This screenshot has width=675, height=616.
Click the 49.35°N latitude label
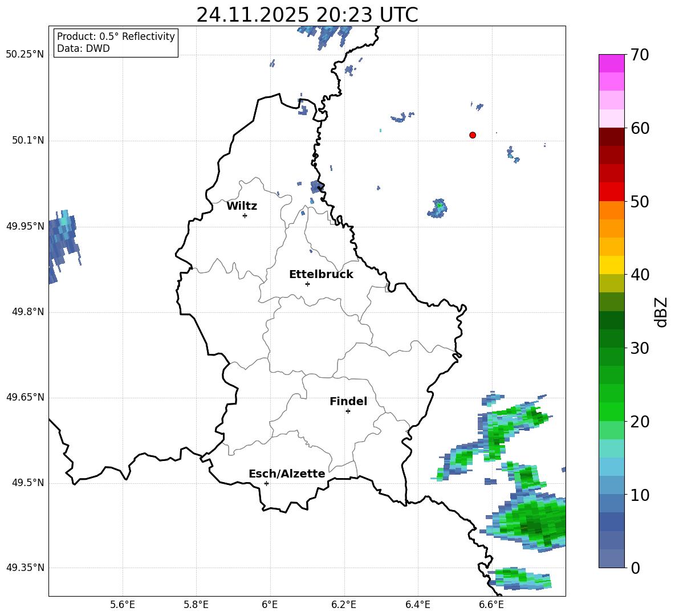[25, 568]
